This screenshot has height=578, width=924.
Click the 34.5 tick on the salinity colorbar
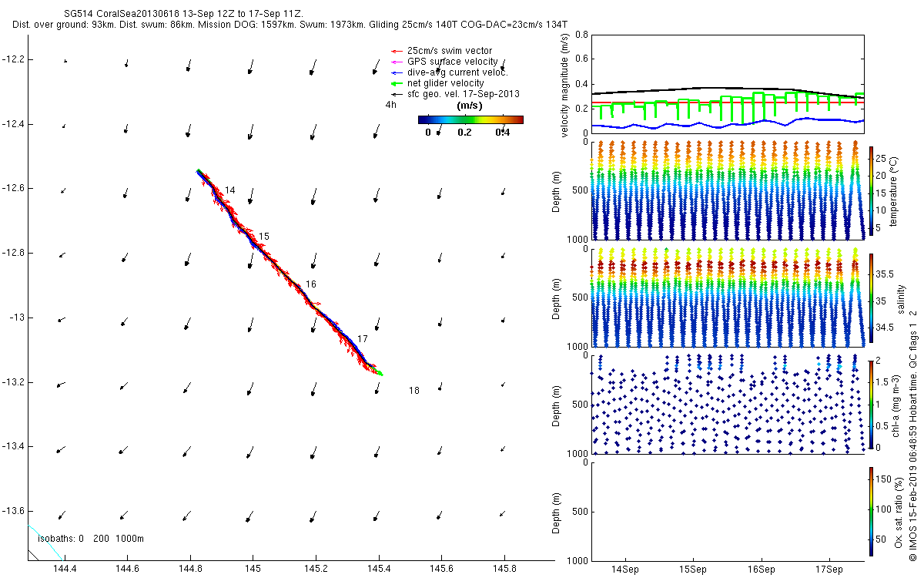[x=884, y=328]
